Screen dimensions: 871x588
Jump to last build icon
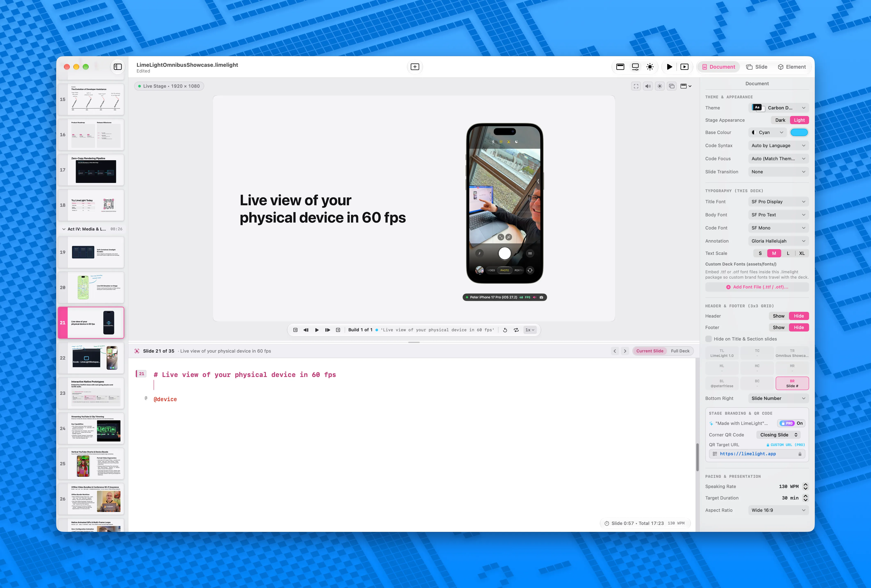tap(338, 330)
